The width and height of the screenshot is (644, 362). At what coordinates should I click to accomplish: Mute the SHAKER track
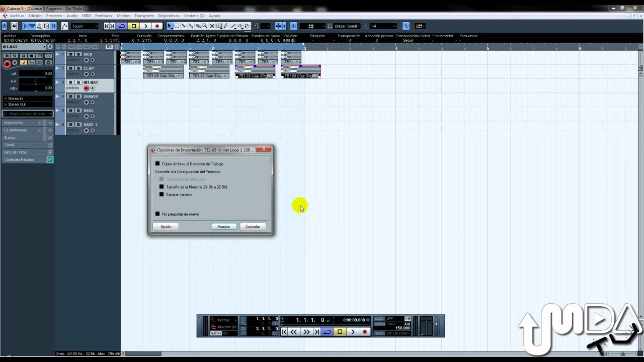(71, 97)
